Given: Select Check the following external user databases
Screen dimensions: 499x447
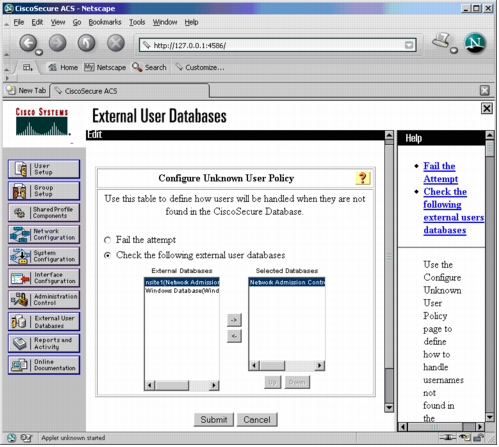Looking at the screenshot, I should coord(108,256).
